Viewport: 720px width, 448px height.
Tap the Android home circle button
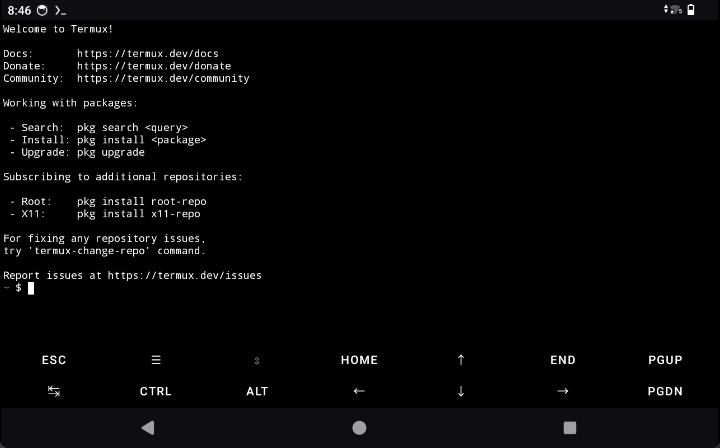359,427
